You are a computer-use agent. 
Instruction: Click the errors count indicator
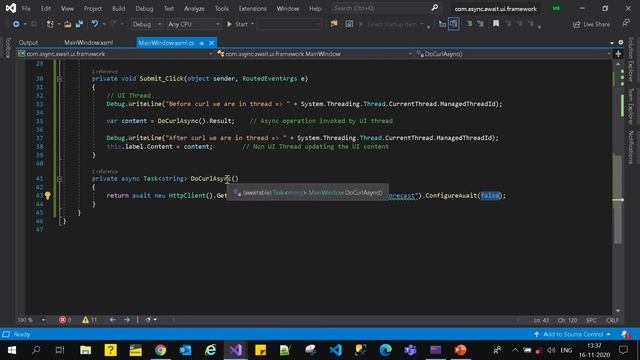[x=65, y=320]
